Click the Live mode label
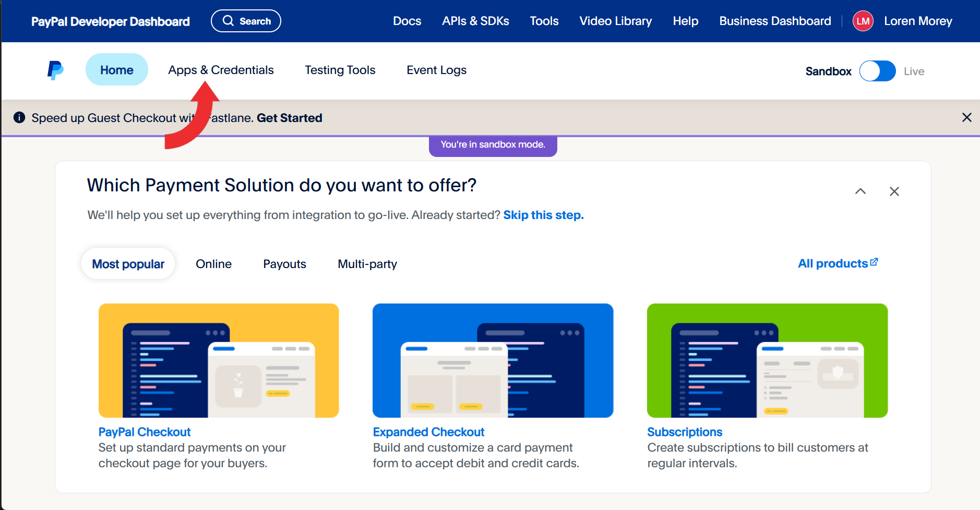 [x=914, y=71]
